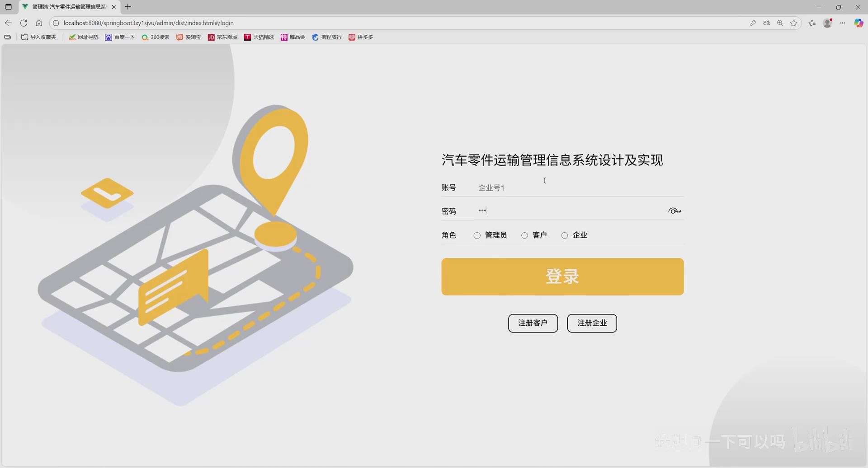Click the 汽车零件运输管理信息系统设计及实现 title
Viewport: 868px width, 468px height.
tap(552, 160)
